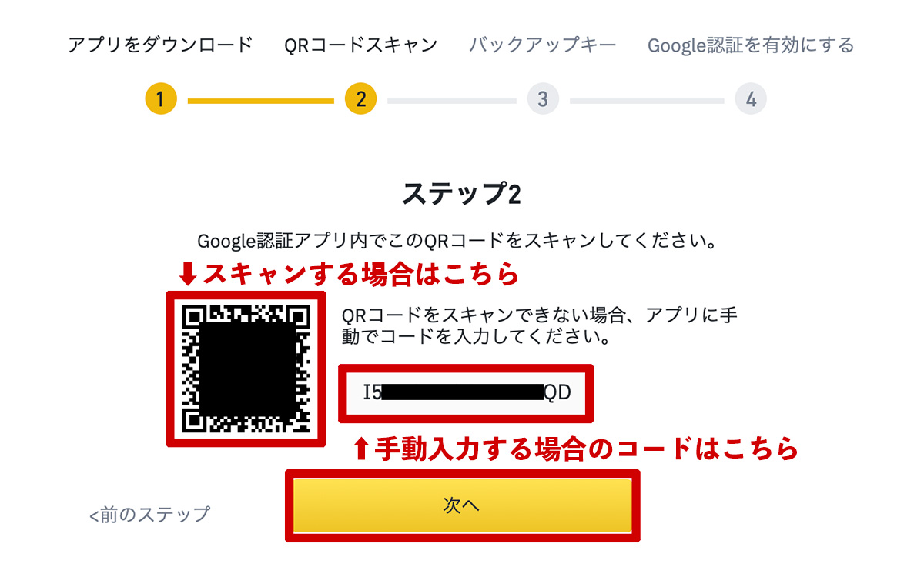This screenshot has height=567, width=924.
Task: Open the アプリをダウンロード step label
Action: click(160, 45)
